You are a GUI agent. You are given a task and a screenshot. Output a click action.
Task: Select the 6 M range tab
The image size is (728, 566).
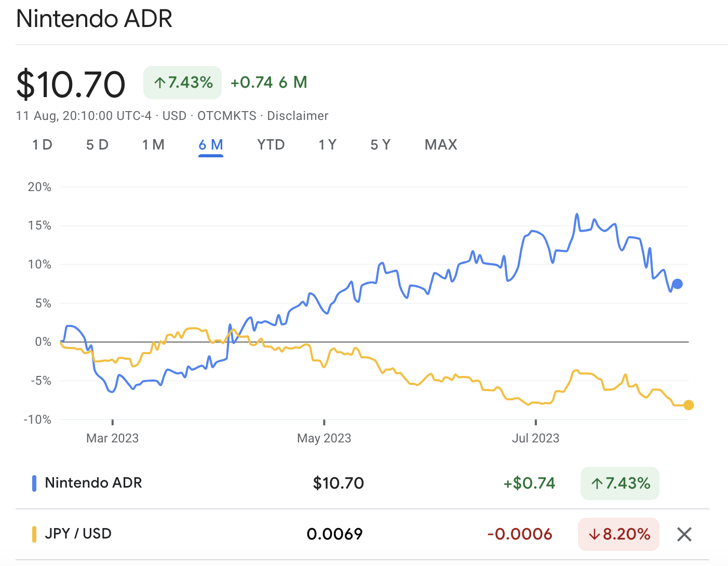[211, 145]
